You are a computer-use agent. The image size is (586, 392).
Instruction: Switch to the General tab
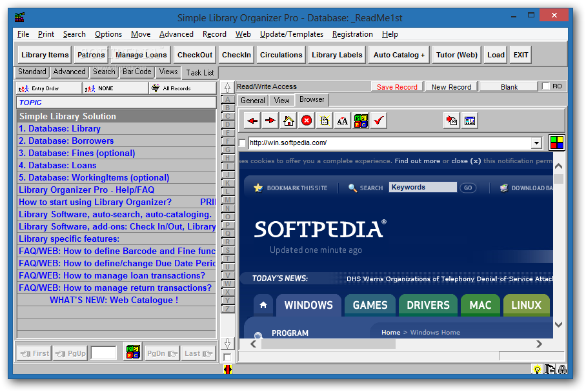click(252, 101)
